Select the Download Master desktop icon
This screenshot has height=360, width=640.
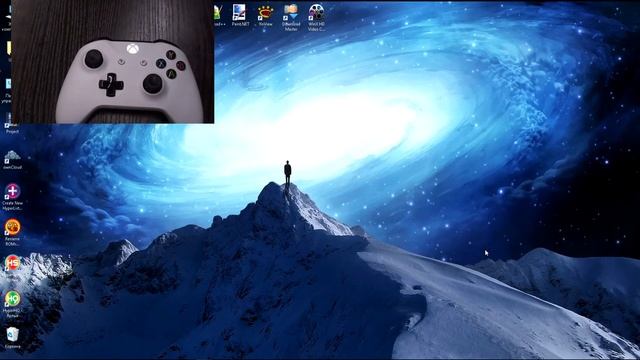coord(291,17)
